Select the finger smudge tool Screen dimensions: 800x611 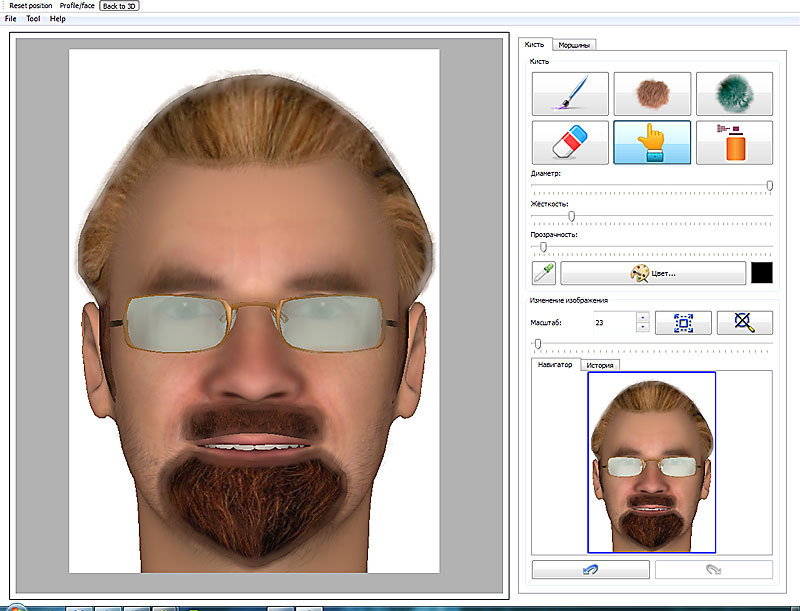(x=652, y=142)
